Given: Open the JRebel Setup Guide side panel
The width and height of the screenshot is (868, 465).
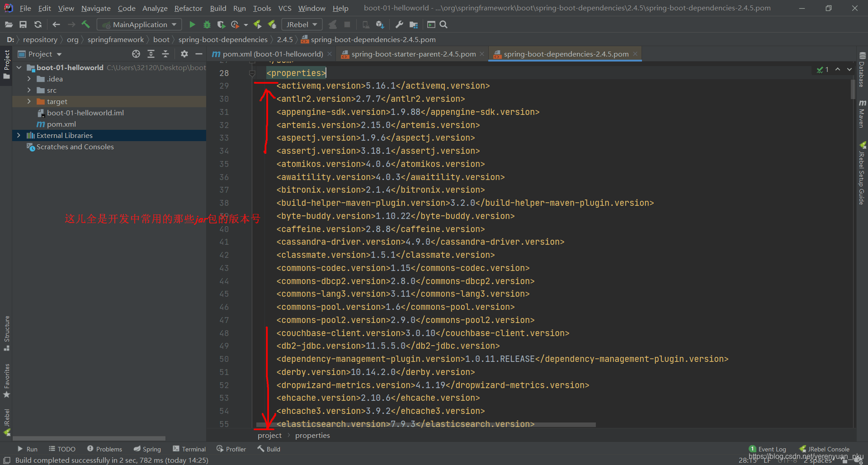Looking at the screenshot, I should (862, 173).
